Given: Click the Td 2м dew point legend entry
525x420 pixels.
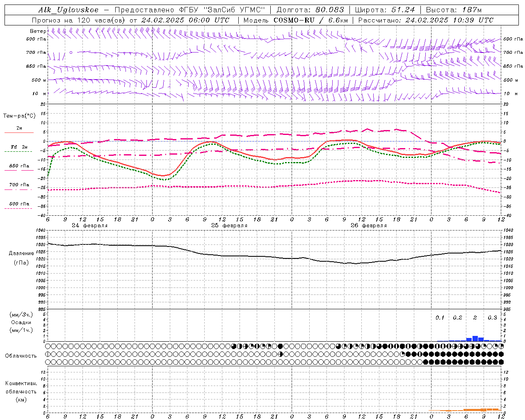Looking at the screenshot, I should 19,147.
